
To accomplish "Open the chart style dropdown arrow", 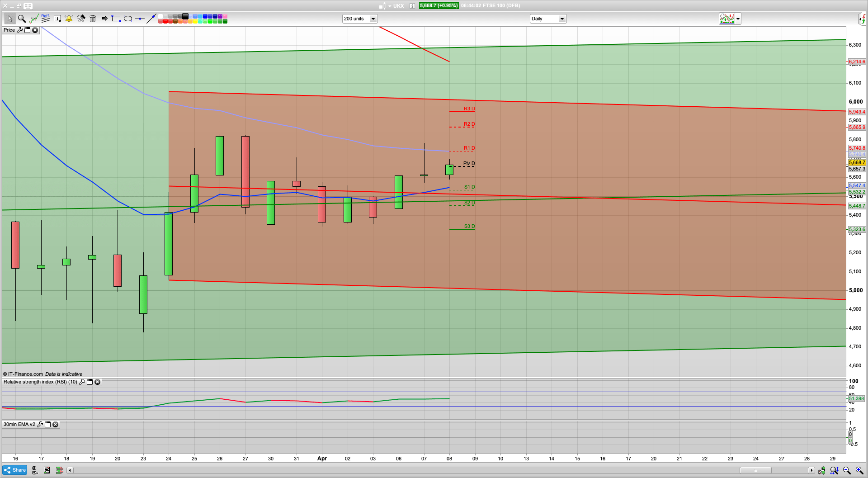I will 738,19.
